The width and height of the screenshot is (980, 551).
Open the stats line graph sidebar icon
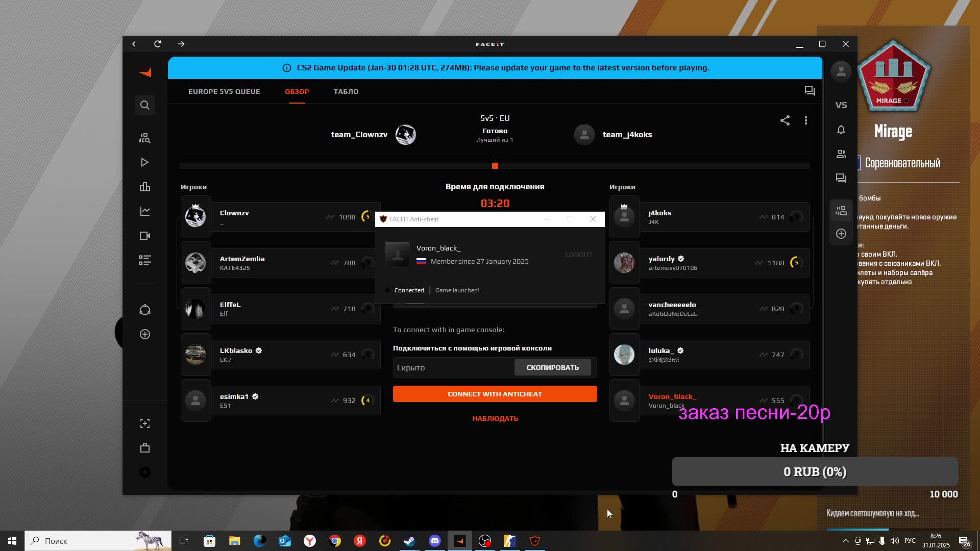click(145, 211)
